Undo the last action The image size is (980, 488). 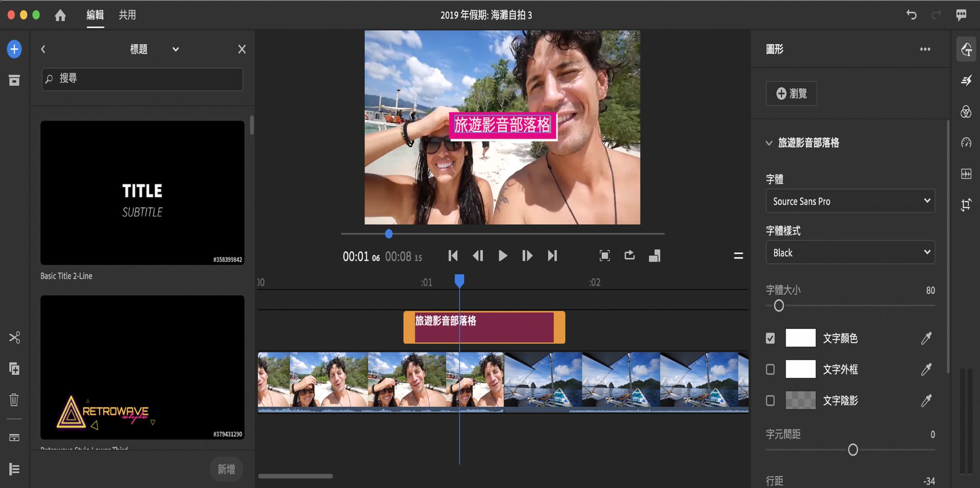[911, 15]
